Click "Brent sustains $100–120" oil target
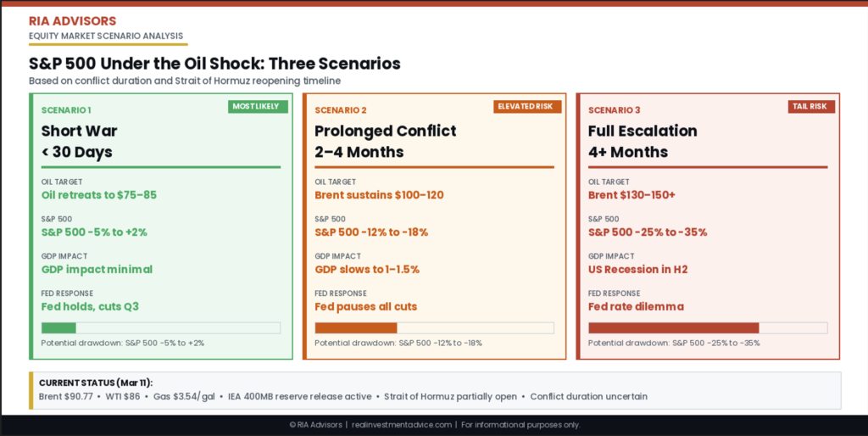 [x=379, y=195]
